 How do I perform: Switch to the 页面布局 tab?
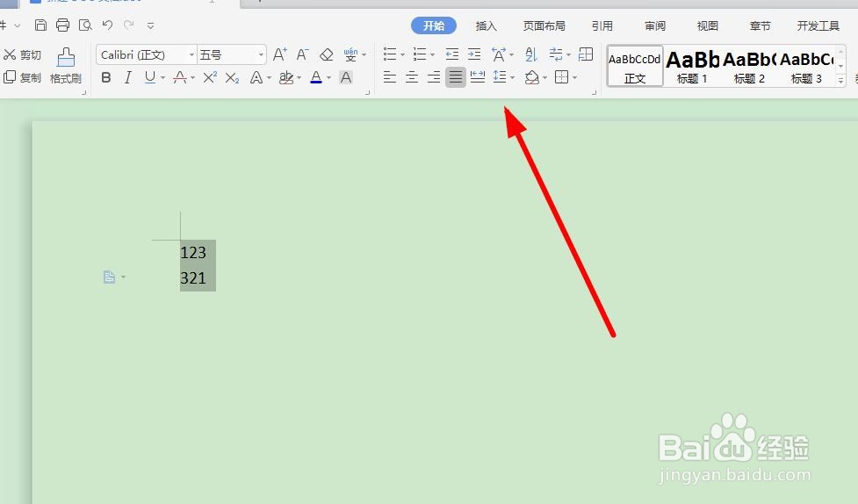[544, 25]
